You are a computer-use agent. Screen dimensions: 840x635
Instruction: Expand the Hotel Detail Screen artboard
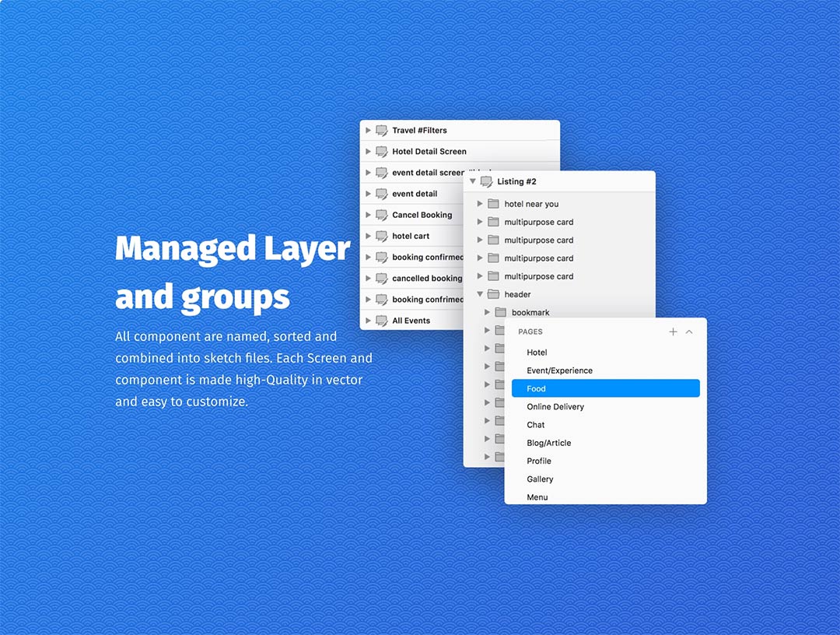click(x=368, y=152)
